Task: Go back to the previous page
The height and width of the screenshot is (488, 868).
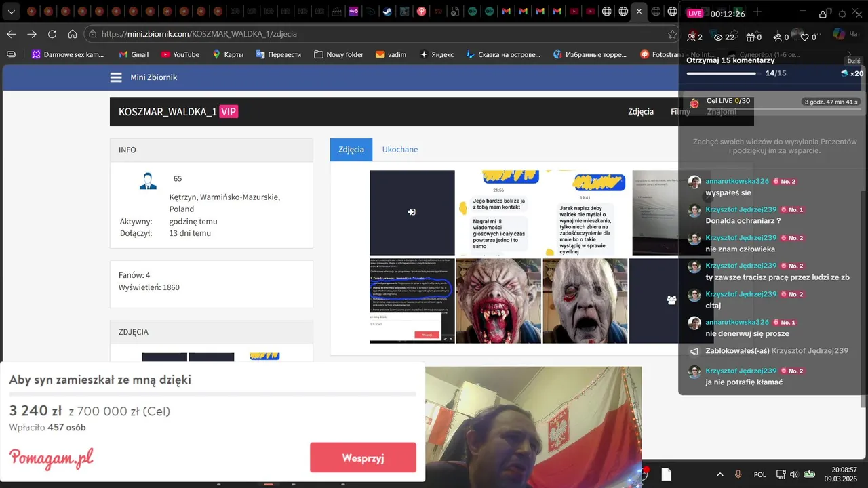Action: coord(12,34)
